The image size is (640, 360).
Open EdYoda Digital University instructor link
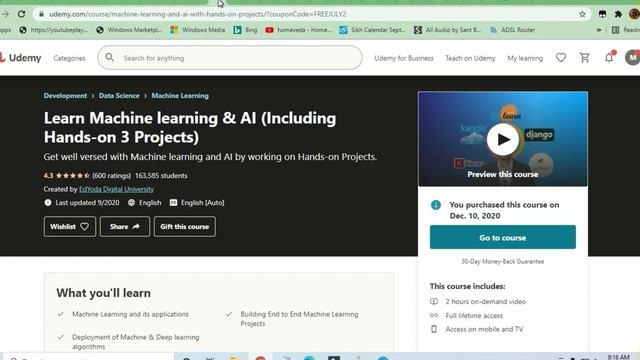(116, 189)
